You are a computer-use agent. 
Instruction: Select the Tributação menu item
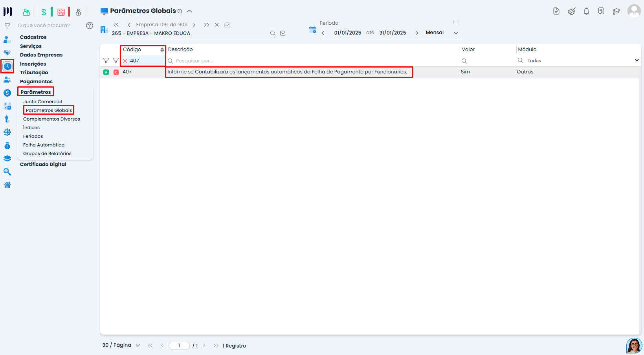(x=34, y=73)
